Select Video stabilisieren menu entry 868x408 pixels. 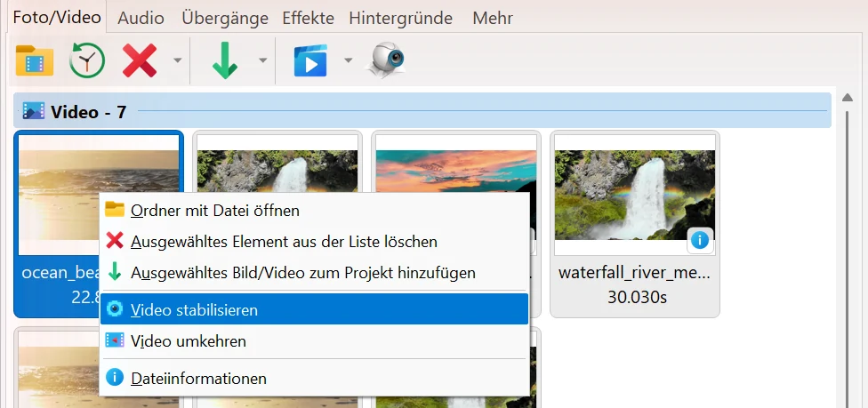click(x=314, y=309)
